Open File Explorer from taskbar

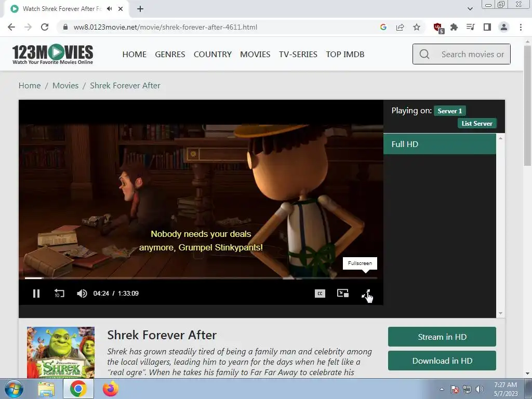46,389
